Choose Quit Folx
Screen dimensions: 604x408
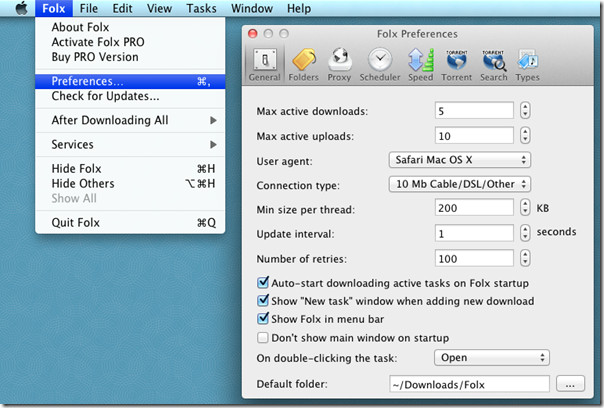(130, 223)
